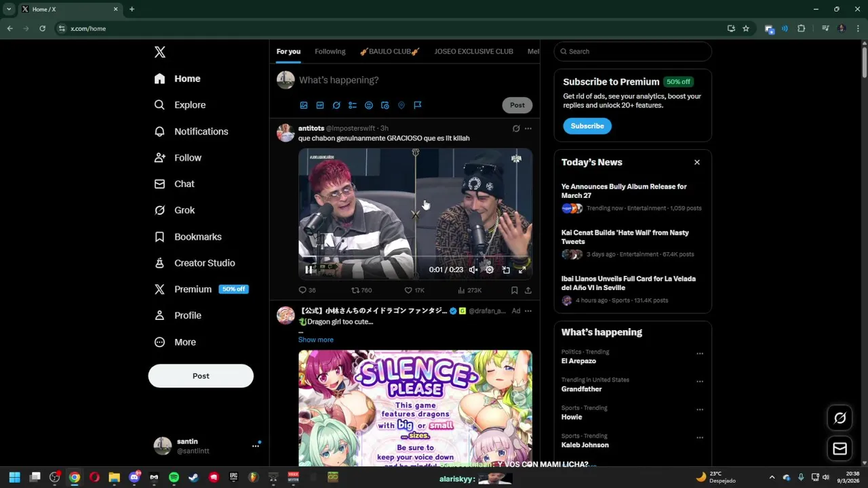
Task: Open Notifications in the sidebar
Action: coord(191,131)
